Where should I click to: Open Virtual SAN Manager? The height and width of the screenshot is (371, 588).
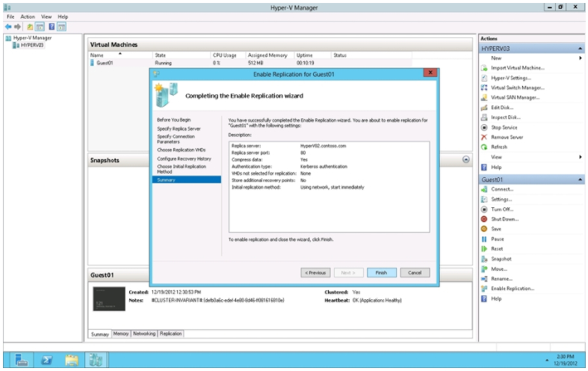coord(516,98)
